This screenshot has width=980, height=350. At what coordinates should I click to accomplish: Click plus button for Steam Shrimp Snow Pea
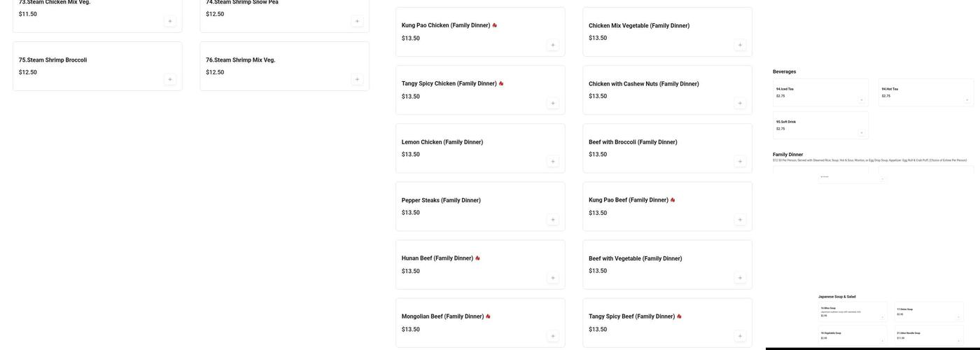357,21
